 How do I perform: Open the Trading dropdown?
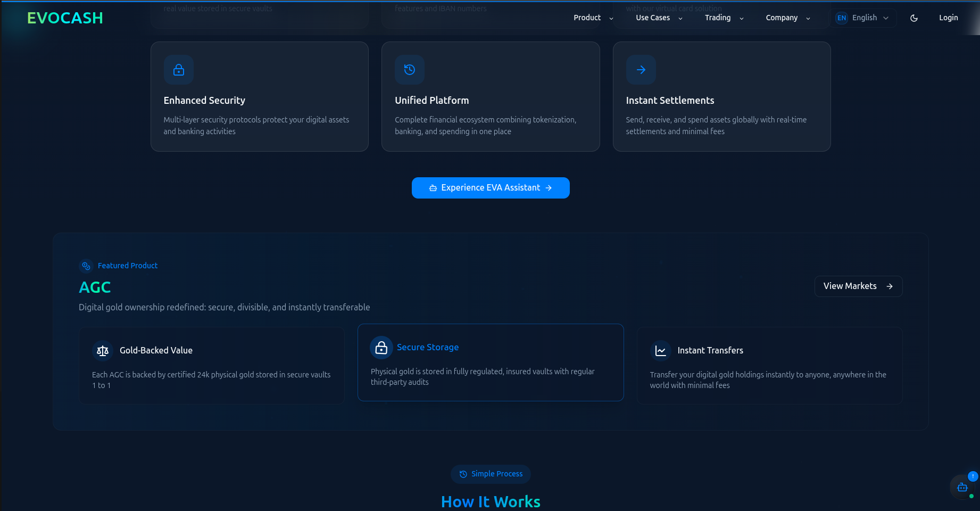(722, 17)
